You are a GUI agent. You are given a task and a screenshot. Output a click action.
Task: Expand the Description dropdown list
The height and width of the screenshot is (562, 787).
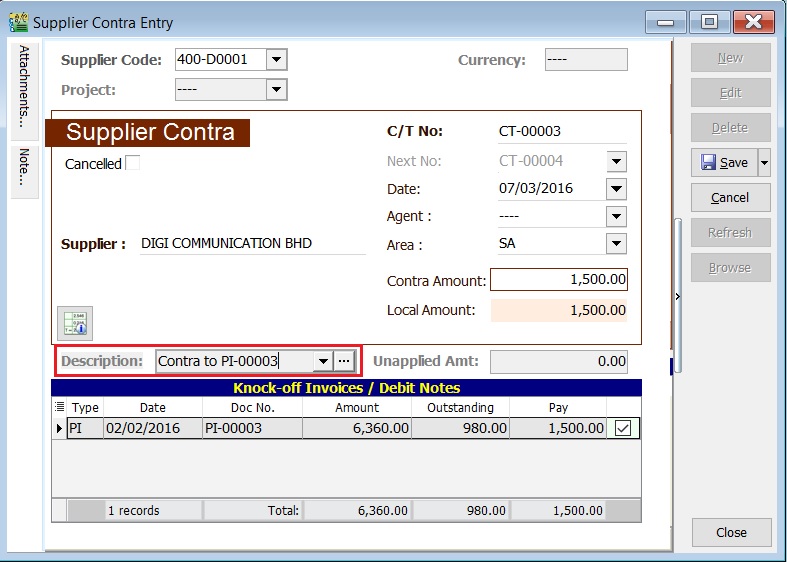322,361
